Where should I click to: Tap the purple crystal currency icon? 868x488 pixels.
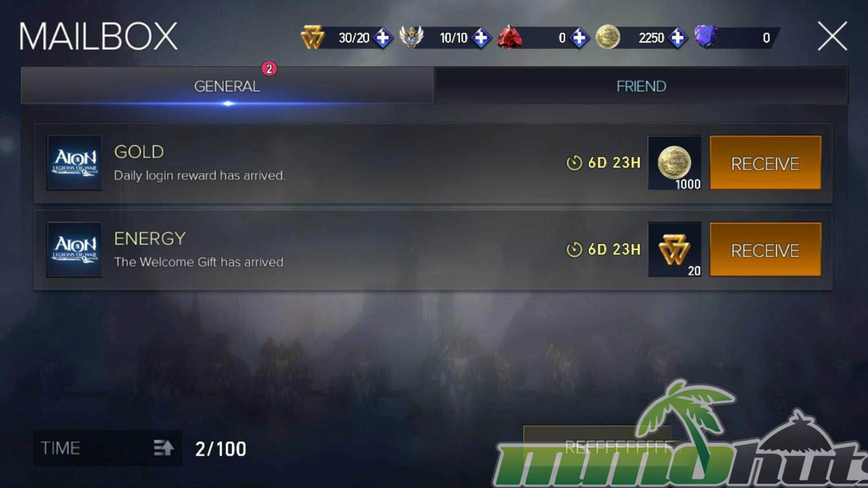pyautogui.click(x=706, y=36)
